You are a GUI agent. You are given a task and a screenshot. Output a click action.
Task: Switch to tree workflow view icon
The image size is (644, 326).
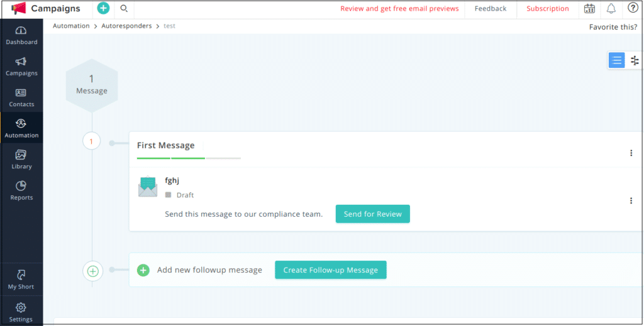635,60
